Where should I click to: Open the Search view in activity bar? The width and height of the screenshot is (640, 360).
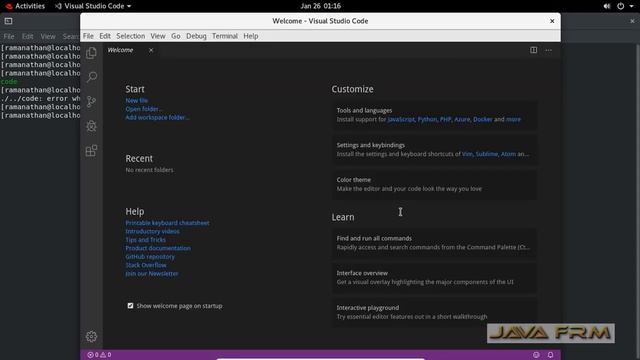pyautogui.click(x=91, y=77)
